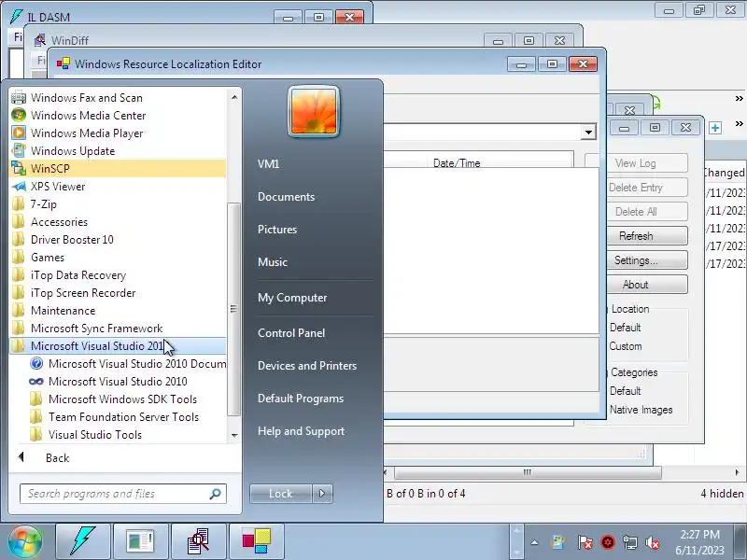Select the Native Images category option
747x560 pixels.
click(x=641, y=410)
